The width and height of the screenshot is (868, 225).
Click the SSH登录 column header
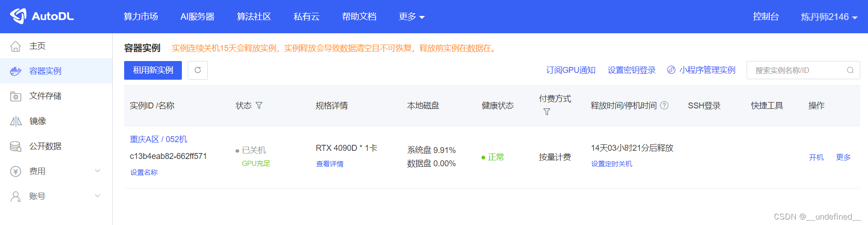click(x=704, y=106)
